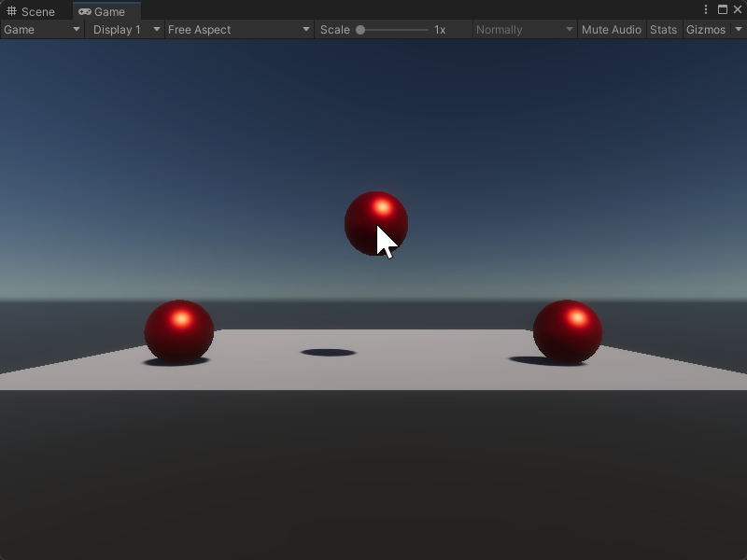Open the Display 1 selector dropdown
Image resolution: width=747 pixels, height=560 pixels.
point(123,29)
